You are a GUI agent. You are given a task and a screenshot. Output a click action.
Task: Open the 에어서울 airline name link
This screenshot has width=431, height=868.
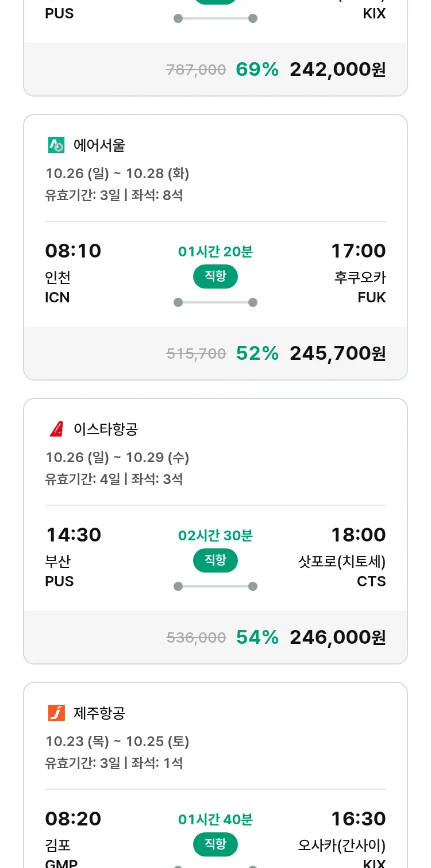[99, 145]
